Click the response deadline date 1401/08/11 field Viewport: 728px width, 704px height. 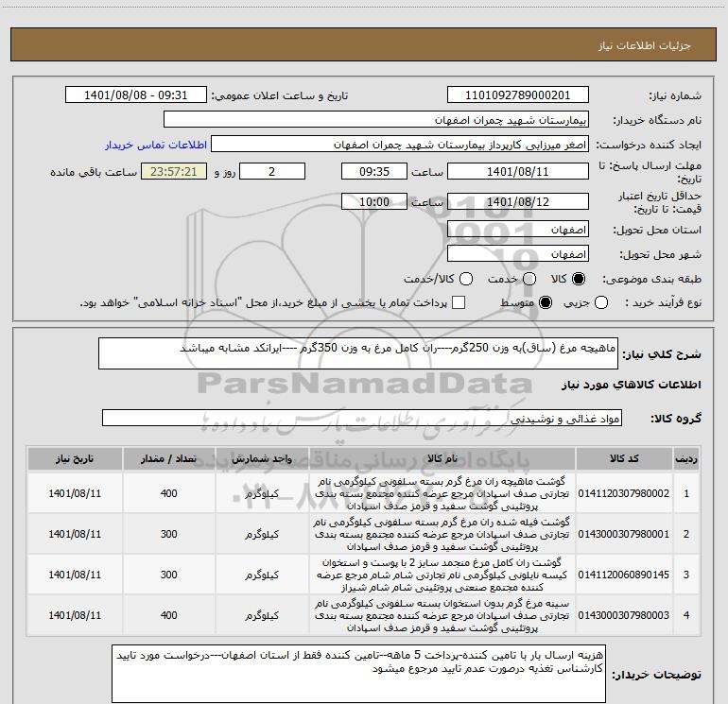pos(518,171)
